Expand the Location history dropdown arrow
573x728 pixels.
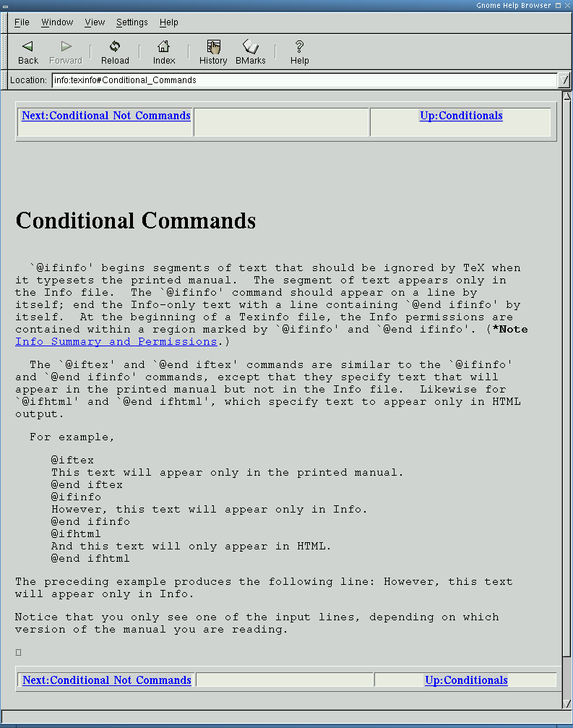564,80
